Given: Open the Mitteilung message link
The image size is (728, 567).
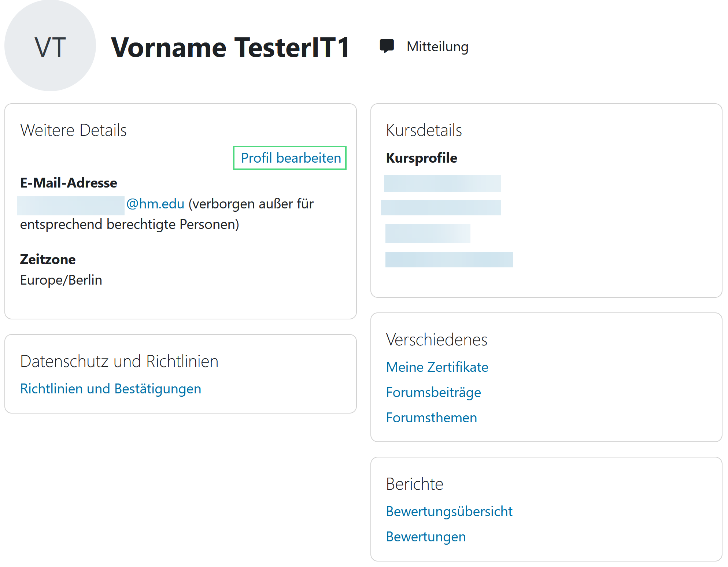Looking at the screenshot, I should tap(437, 47).
